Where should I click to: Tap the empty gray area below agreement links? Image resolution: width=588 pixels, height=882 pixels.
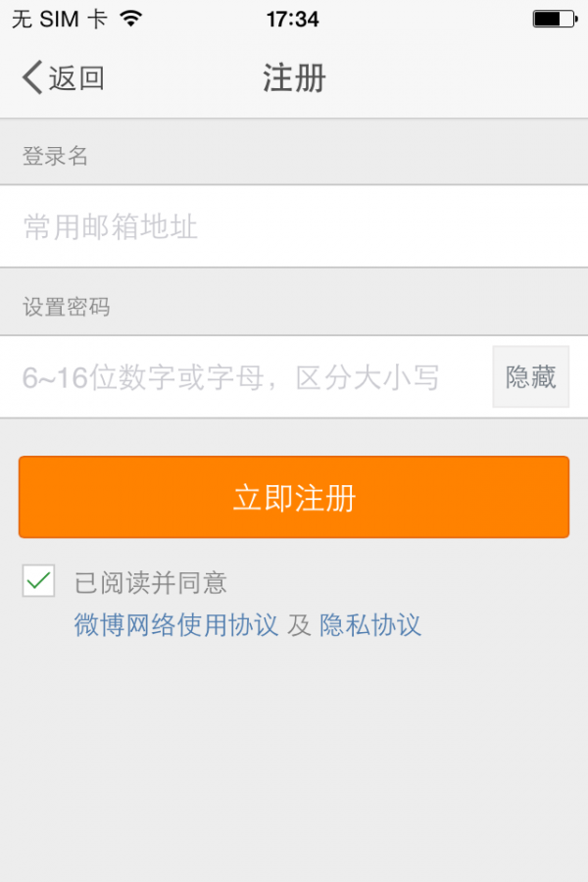click(x=294, y=764)
